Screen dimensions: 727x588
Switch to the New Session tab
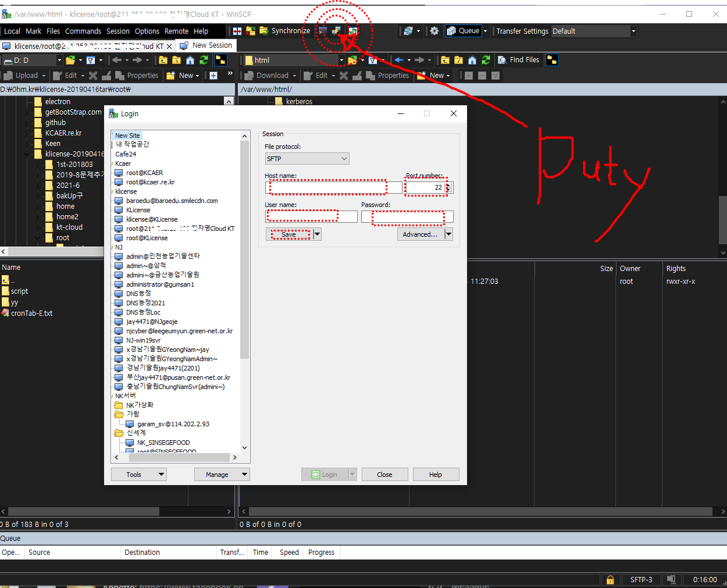pos(206,45)
